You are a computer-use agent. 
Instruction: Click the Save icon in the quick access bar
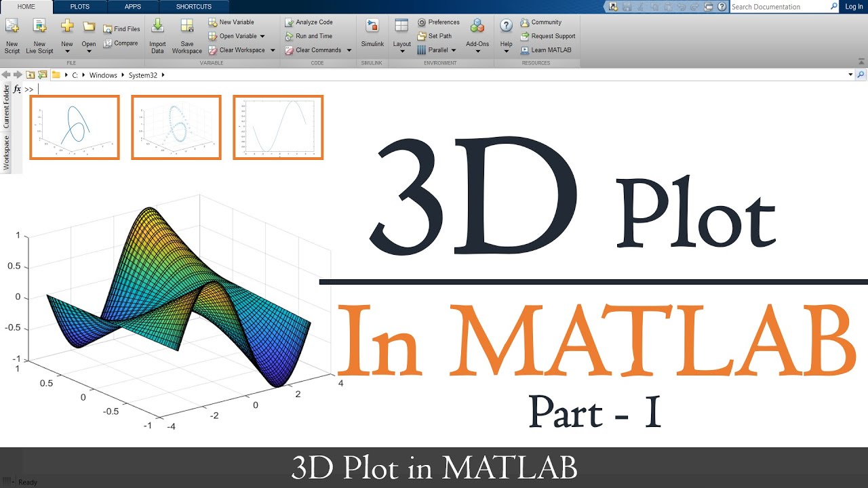[x=627, y=7]
